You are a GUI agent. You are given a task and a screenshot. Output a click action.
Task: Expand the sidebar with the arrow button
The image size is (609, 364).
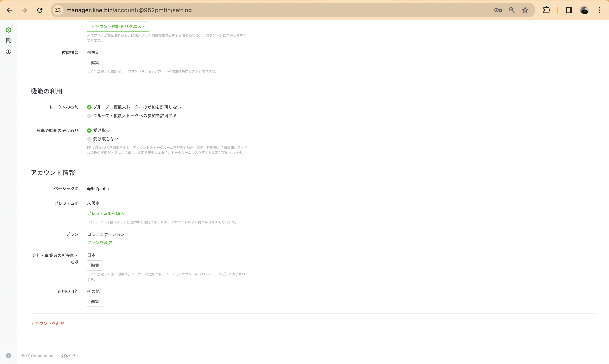pos(8,356)
